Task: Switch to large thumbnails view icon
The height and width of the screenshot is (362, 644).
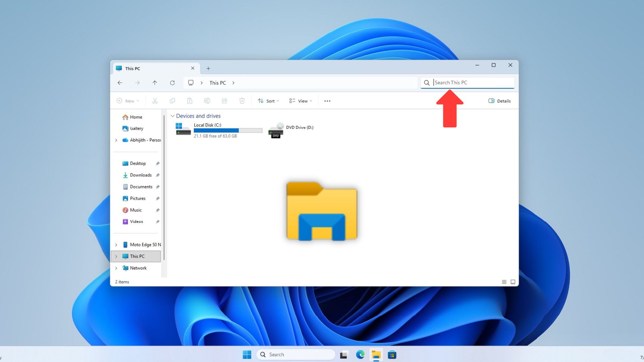Action: tap(513, 282)
